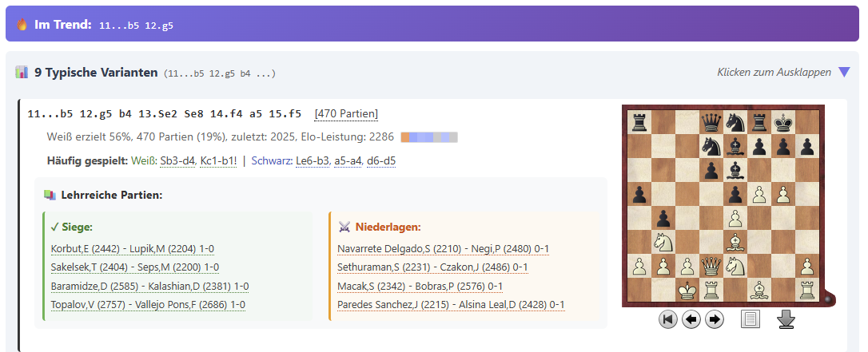Open the Topalov vs Vallejo Pons game

pos(148,304)
